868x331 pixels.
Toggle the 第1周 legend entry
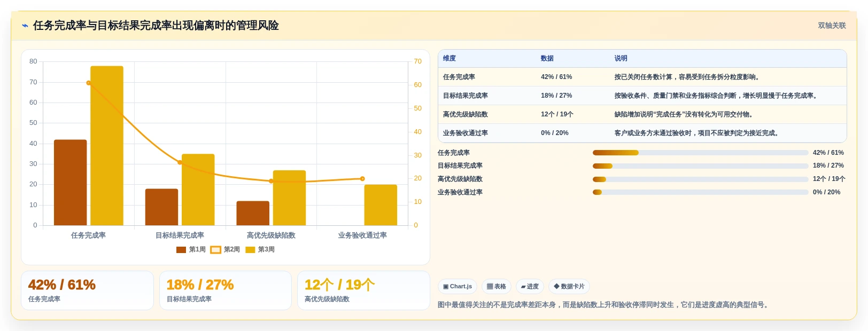click(191, 250)
